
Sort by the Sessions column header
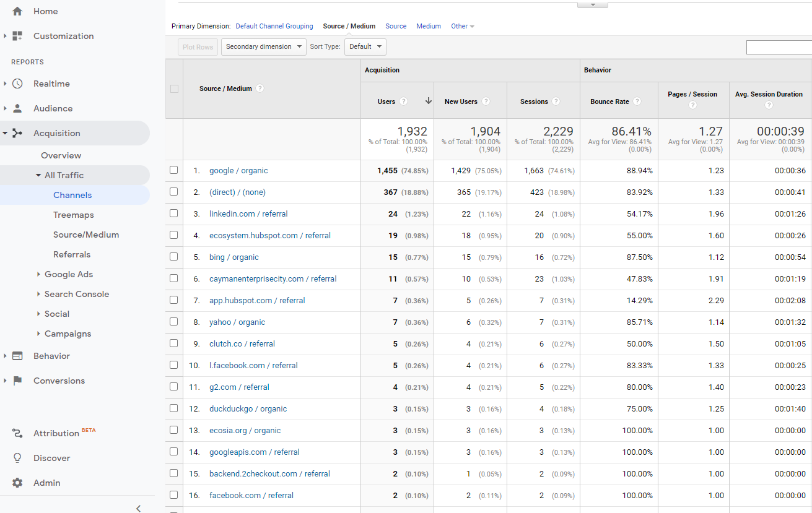pos(534,101)
